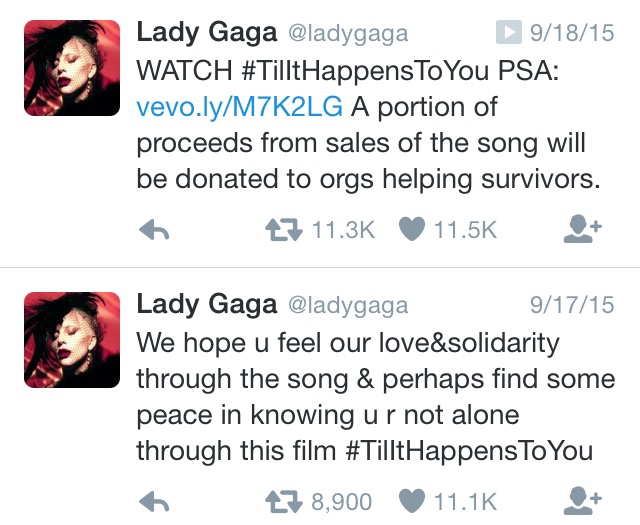The image size is (640, 525).
Task: Follow Lady Gaga from the first tweet
Action: point(582,229)
